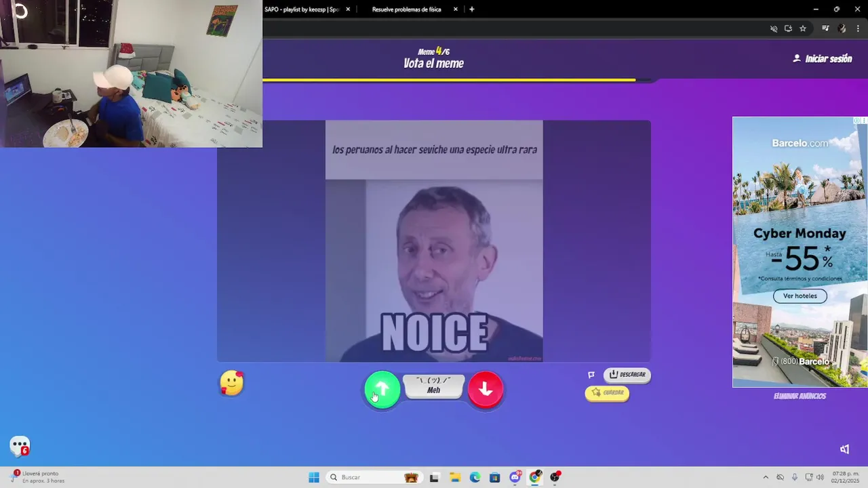Open the media controls icon in Chrome
This screenshot has height=488, width=868.
825,28
